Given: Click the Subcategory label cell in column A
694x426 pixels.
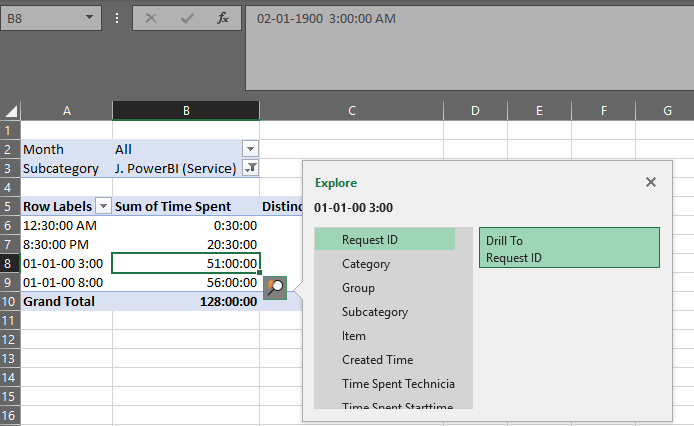Looking at the screenshot, I should click(66, 168).
